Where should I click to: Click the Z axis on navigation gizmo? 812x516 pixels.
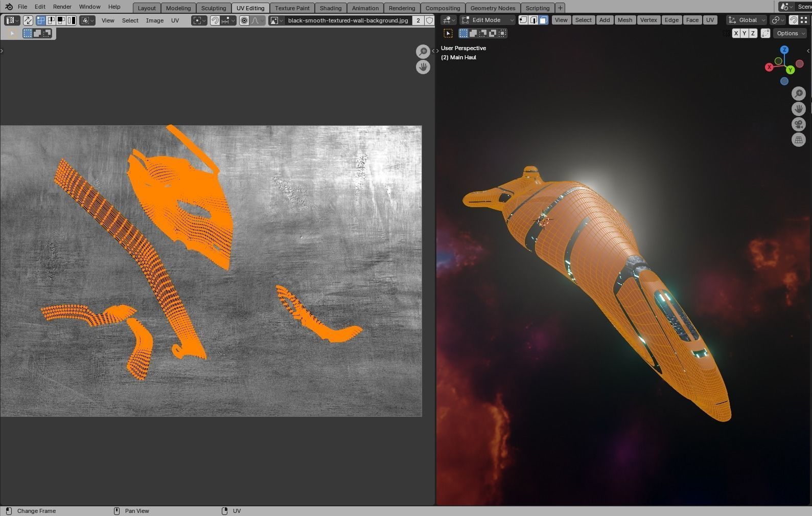[x=784, y=50]
